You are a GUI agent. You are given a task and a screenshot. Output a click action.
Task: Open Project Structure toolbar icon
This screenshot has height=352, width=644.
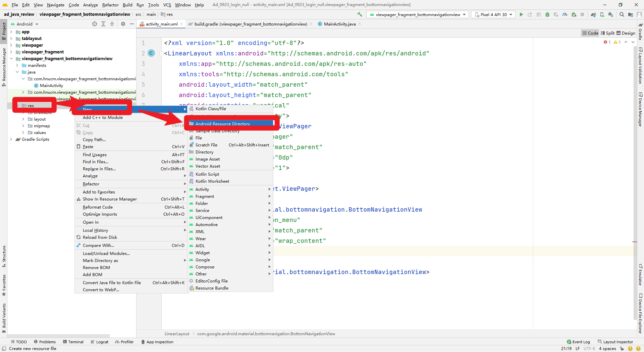(631, 14)
